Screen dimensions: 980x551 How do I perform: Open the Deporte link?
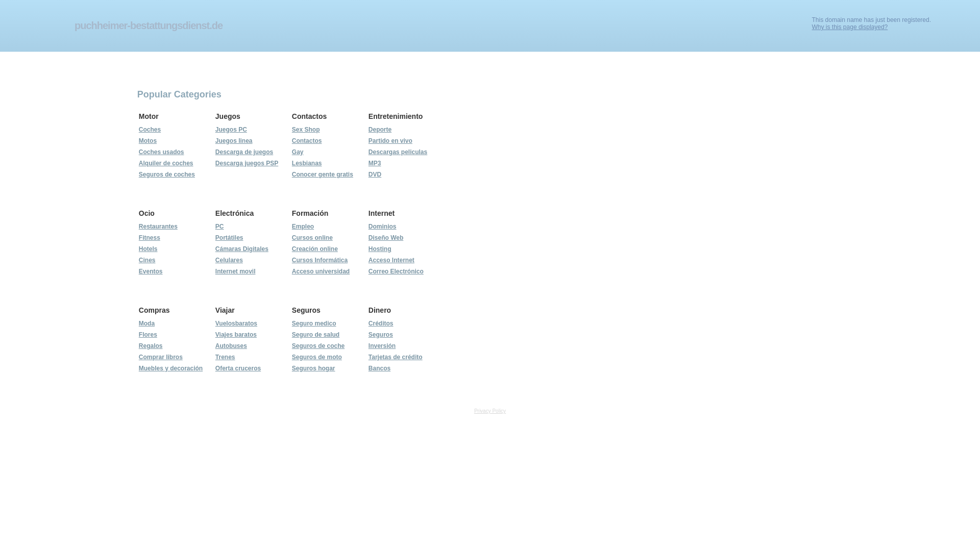pos(380,130)
